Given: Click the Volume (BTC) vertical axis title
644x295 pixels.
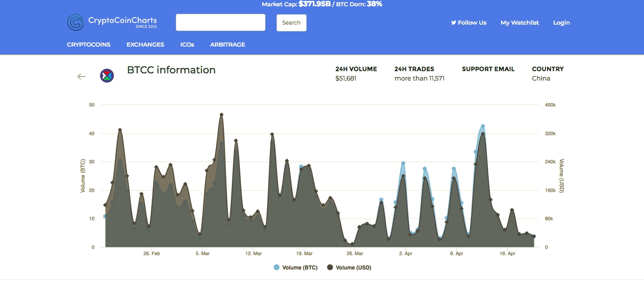Looking at the screenshot, I should (x=83, y=176).
